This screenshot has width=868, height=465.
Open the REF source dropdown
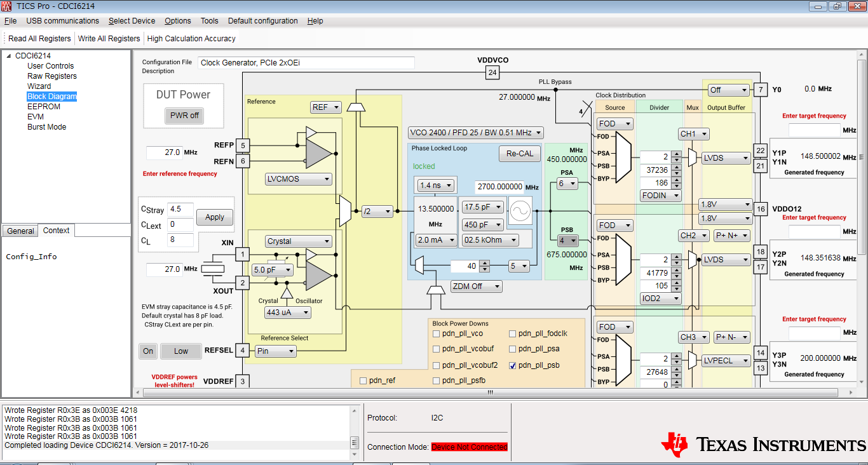pos(326,107)
